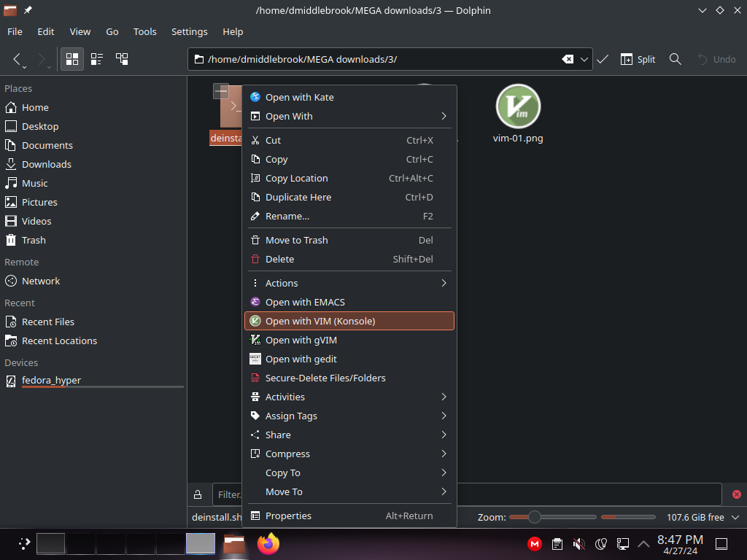Select Move to Trash
The width and height of the screenshot is (747, 560).
point(349,240)
